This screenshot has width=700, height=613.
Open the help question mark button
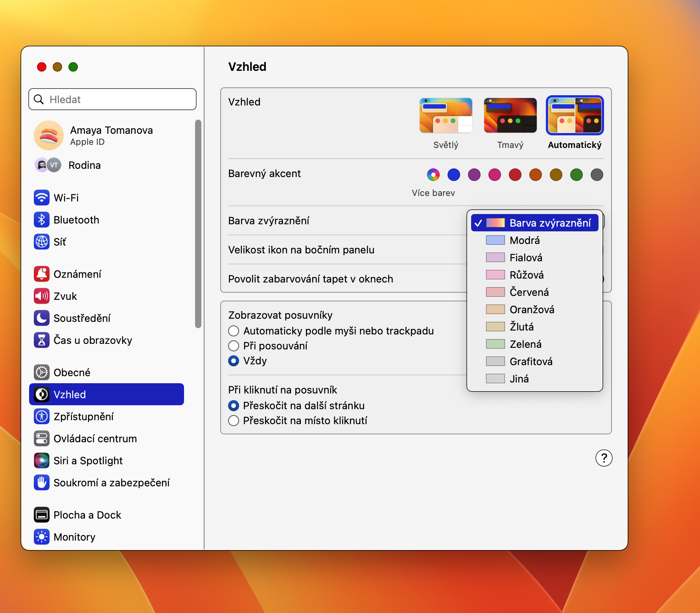(x=604, y=458)
